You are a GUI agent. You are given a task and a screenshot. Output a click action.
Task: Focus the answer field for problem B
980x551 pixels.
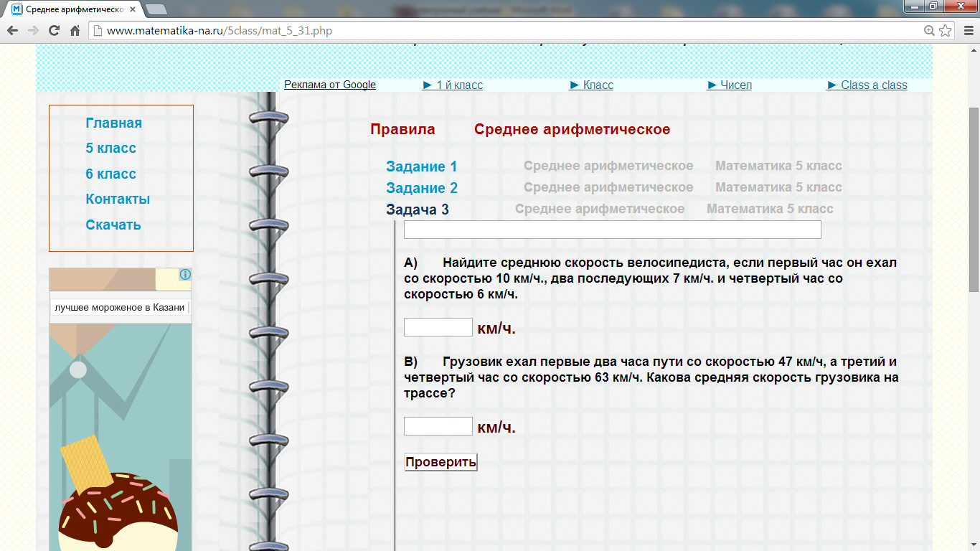pyautogui.click(x=438, y=426)
